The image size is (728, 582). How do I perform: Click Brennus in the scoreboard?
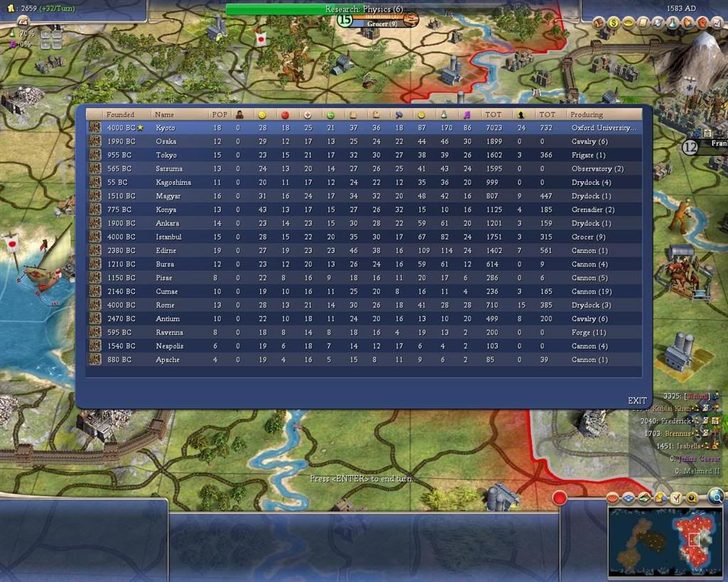678,433
